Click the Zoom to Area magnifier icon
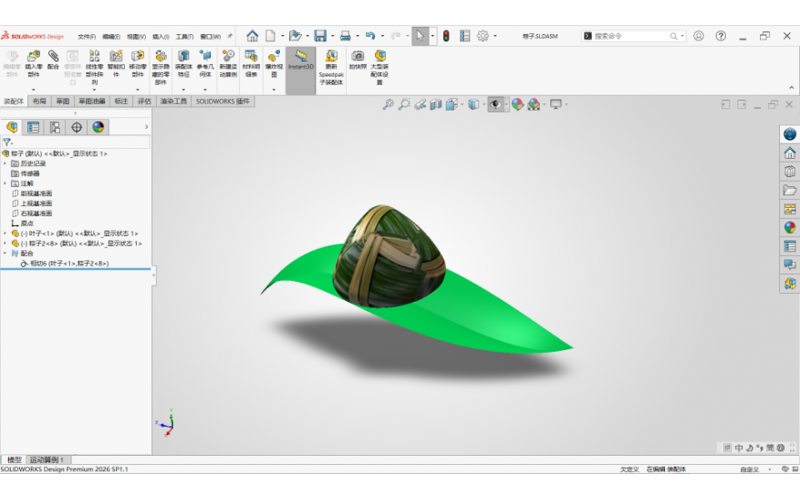This screenshot has height=500, width=800. (x=404, y=105)
